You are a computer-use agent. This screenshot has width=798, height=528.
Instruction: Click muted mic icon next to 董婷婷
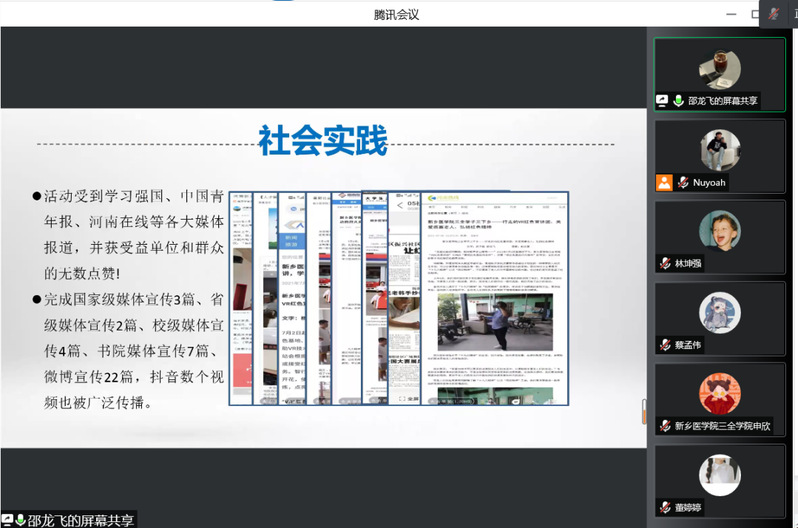coord(665,507)
